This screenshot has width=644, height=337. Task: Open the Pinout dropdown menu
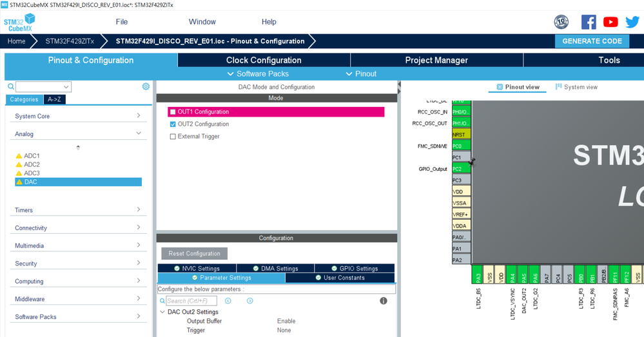pyautogui.click(x=361, y=74)
